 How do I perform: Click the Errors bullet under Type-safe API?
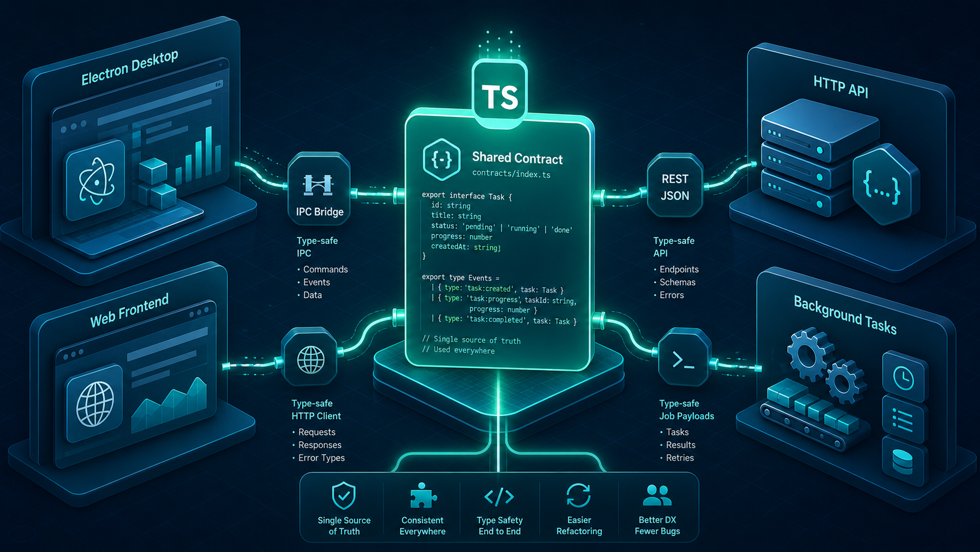(668, 295)
